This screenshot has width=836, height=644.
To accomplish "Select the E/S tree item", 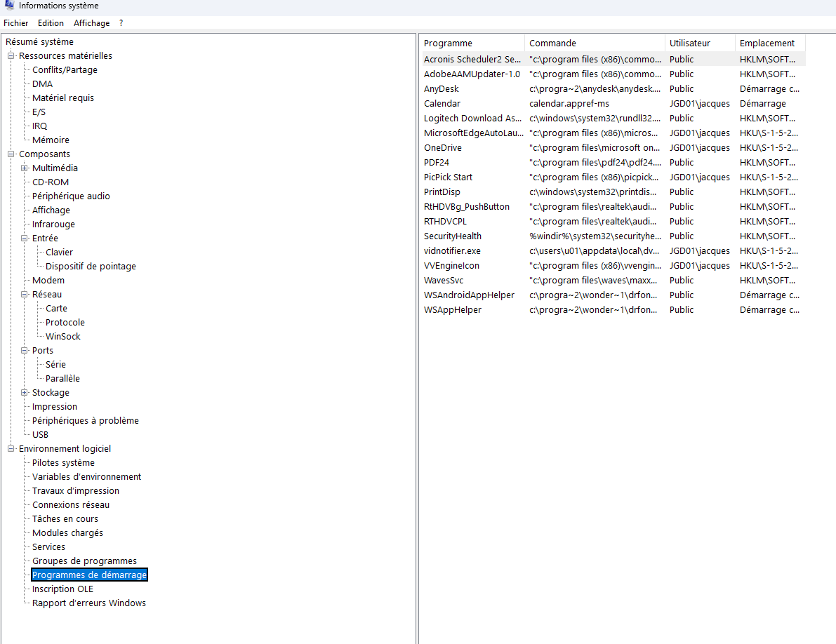I will pyautogui.click(x=39, y=112).
